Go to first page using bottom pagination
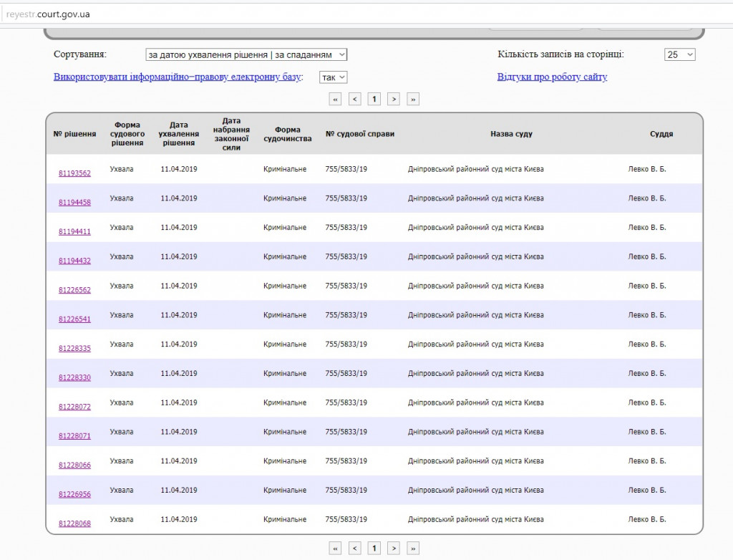 335,548
